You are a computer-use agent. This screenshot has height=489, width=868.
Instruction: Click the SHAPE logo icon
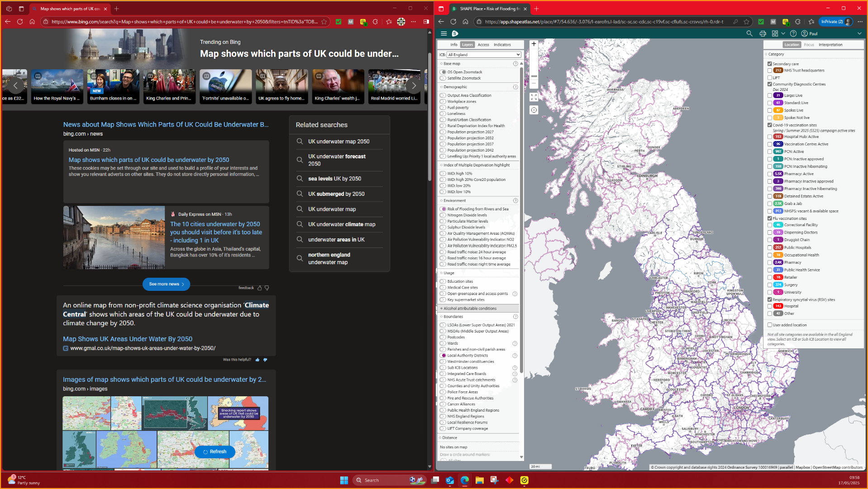[455, 33]
